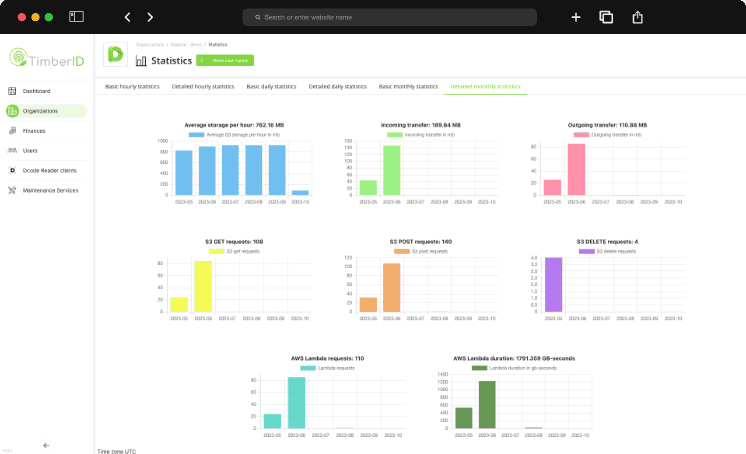Open the Finances sidebar icon
746x454 pixels.
(12, 130)
